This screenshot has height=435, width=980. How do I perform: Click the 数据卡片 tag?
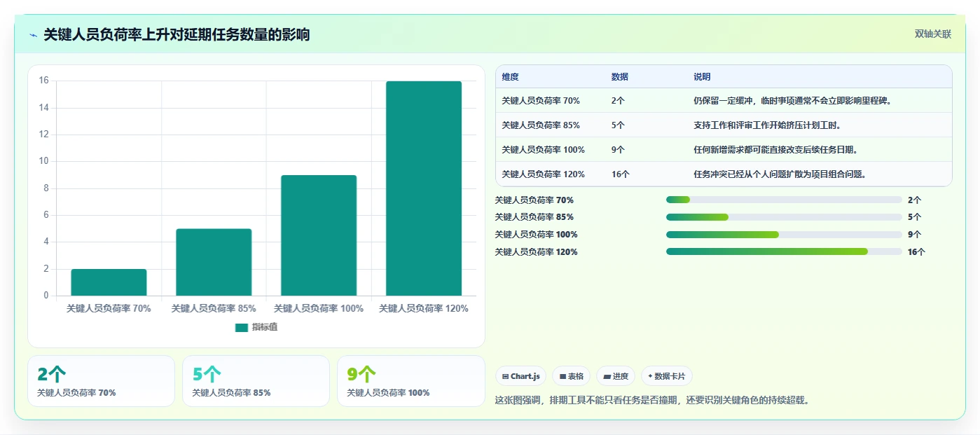[x=667, y=376]
